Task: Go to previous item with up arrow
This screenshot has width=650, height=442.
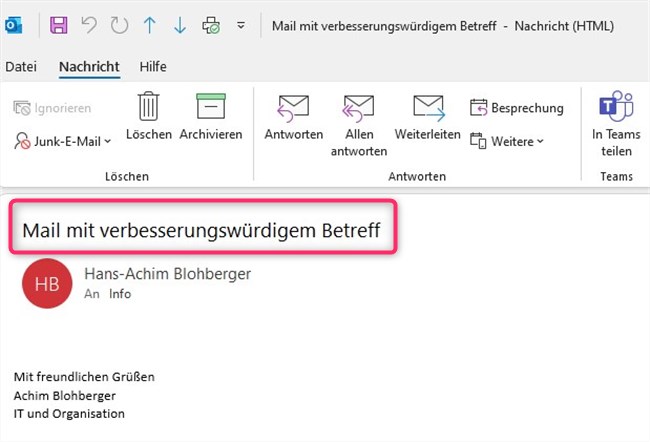Action: pyautogui.click(x=150, y=25)
